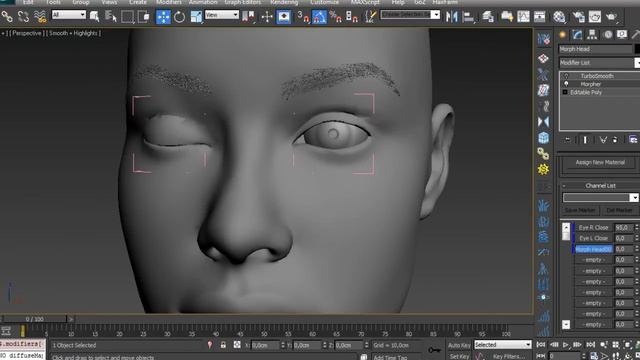Toggle 3D Snaps
640x360 pixels.
302,17
